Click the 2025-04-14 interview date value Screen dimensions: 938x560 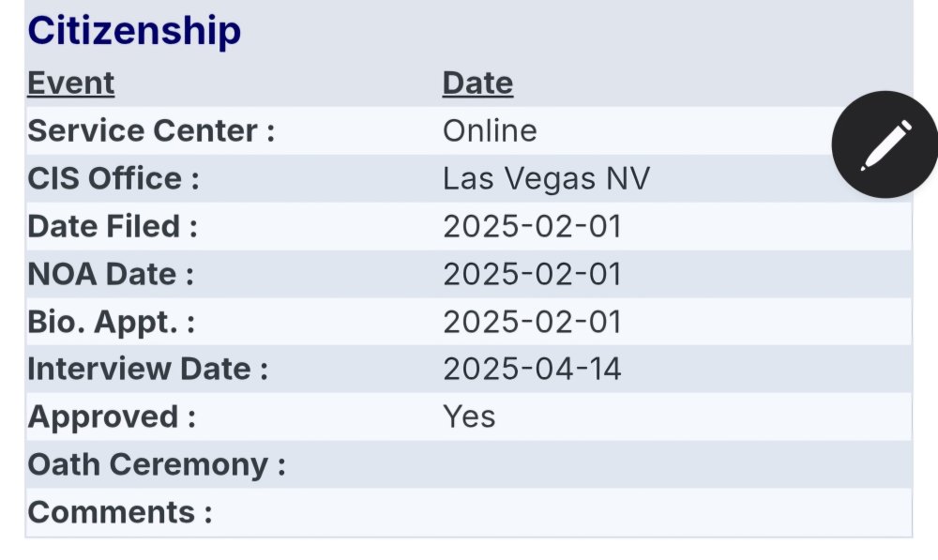[x=532, y=369]
